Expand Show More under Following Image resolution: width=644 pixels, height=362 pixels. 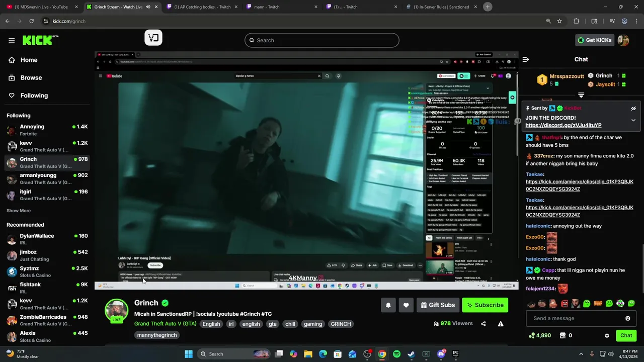point(19,211)
